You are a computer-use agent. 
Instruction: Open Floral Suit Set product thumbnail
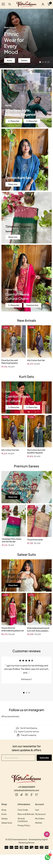tap(14, 341)
